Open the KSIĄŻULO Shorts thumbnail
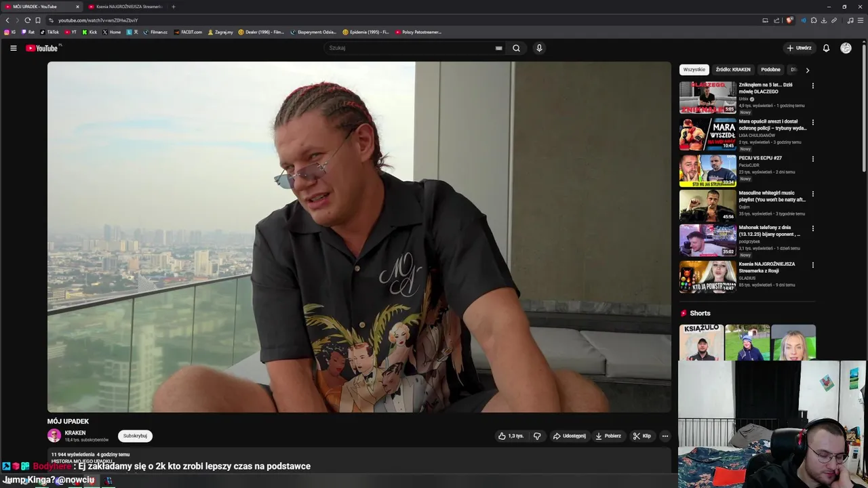 pyautogui.click(x=701, y=342)
